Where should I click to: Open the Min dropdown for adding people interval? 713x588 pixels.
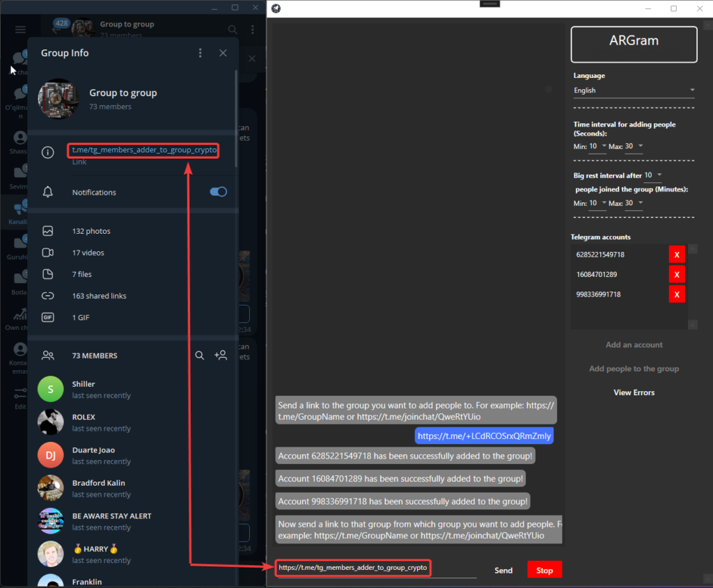(x=598, y=146)
